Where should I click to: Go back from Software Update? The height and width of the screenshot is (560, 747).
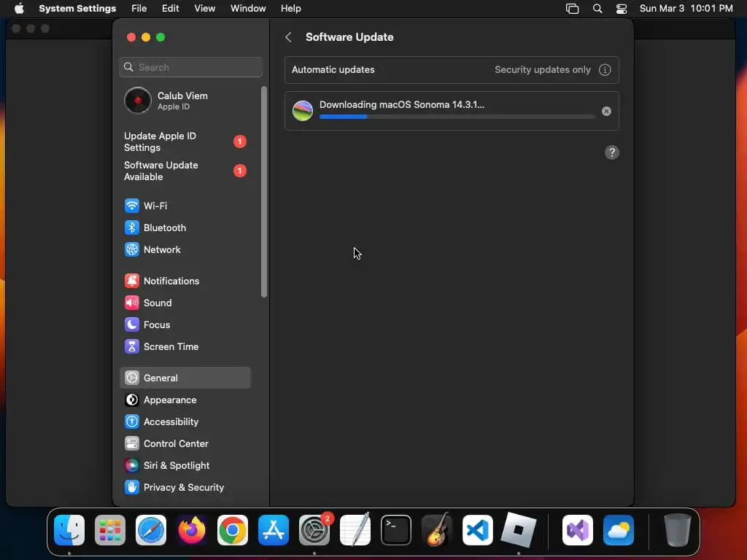tap(288, 37)
